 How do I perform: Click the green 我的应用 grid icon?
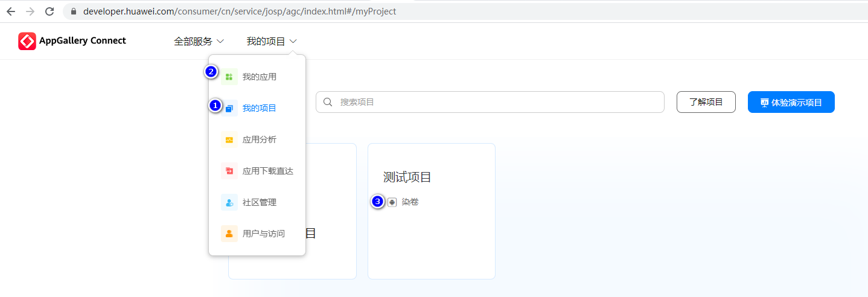229,77
